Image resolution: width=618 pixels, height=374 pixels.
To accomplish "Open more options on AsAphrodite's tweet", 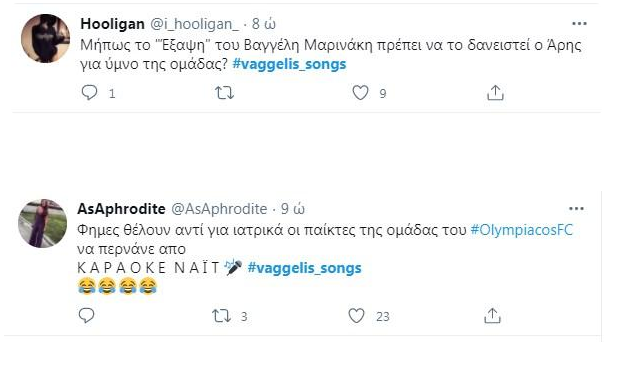I will 576,208.
